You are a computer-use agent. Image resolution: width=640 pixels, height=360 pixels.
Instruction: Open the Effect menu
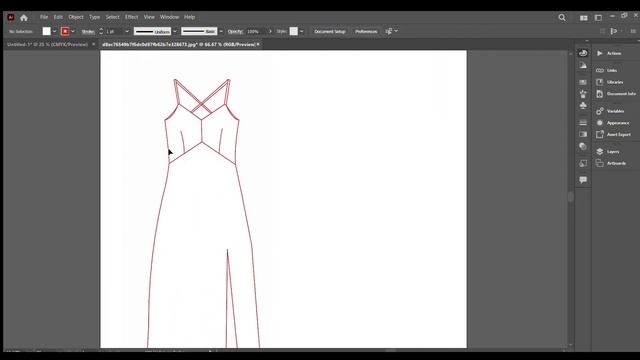[x=131, y=17]
